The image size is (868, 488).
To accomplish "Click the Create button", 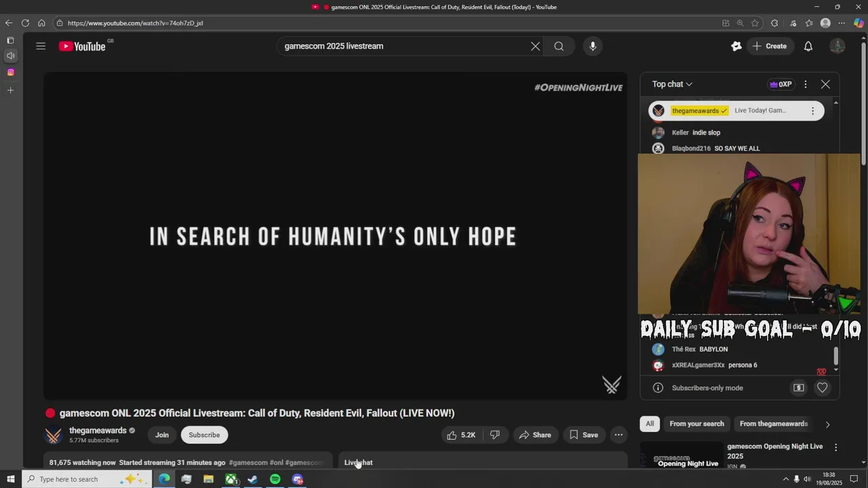I will (x=770, y=46).
